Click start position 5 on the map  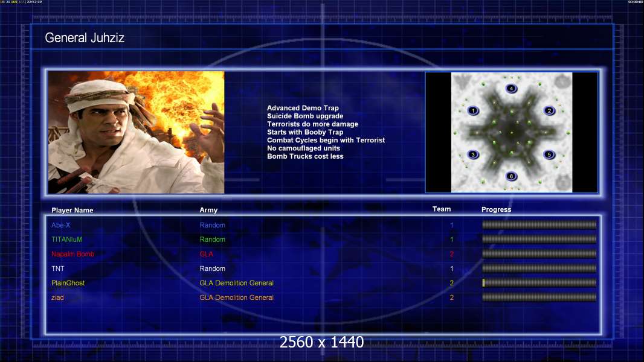(549, 154)
